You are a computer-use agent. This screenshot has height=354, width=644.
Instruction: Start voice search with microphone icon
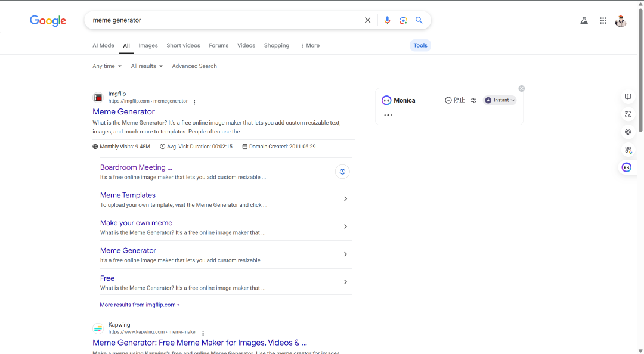point(387,20)
